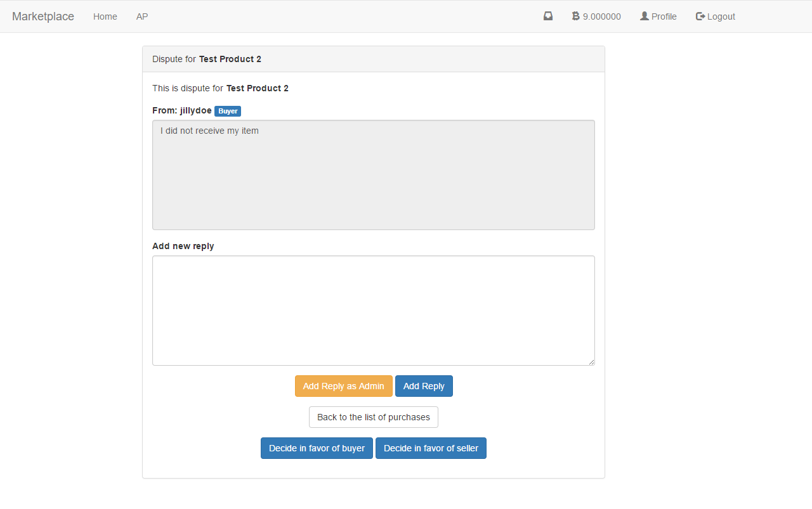Focus the Add new reply text area
The height and width of the screenshot is (509, 812).
coord(373,310)
